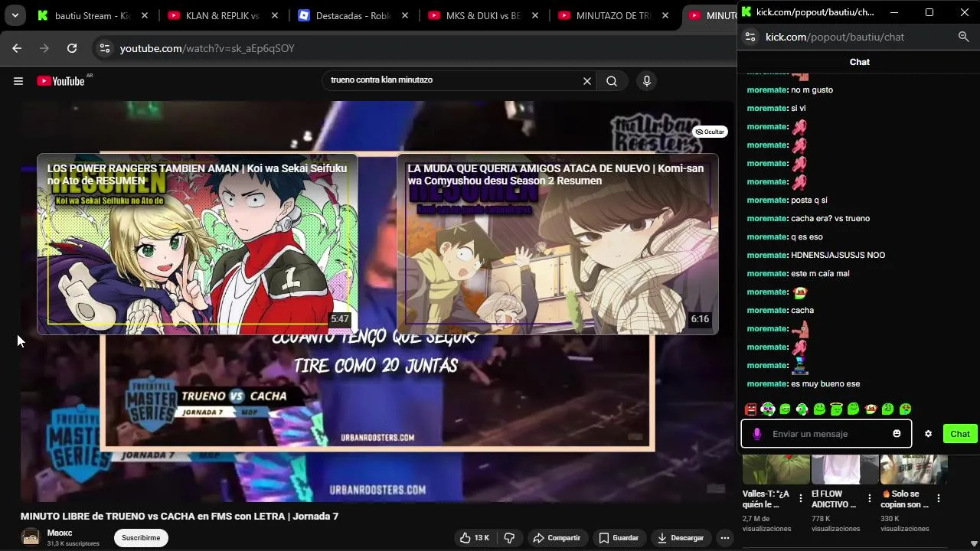Open search in the Kick popout window

963,37
